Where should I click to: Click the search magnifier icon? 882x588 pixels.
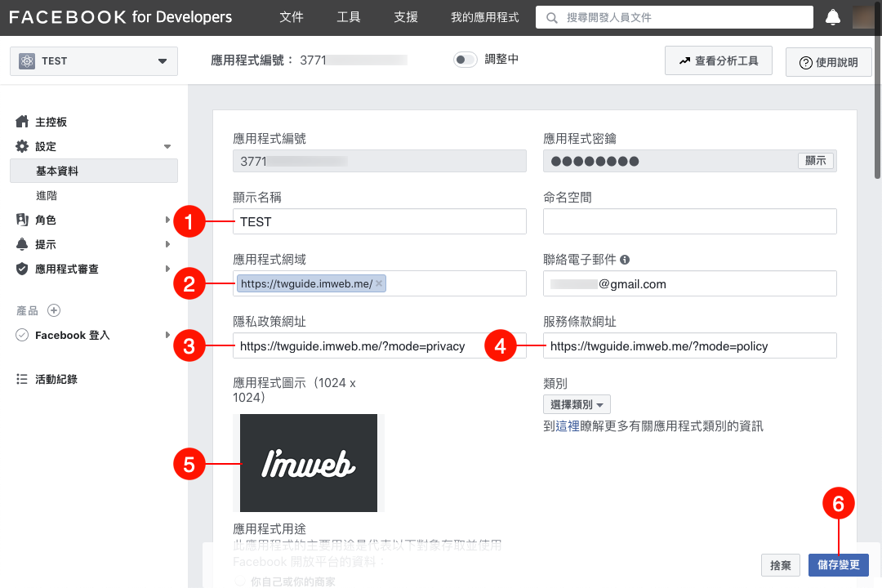point(552,18)
